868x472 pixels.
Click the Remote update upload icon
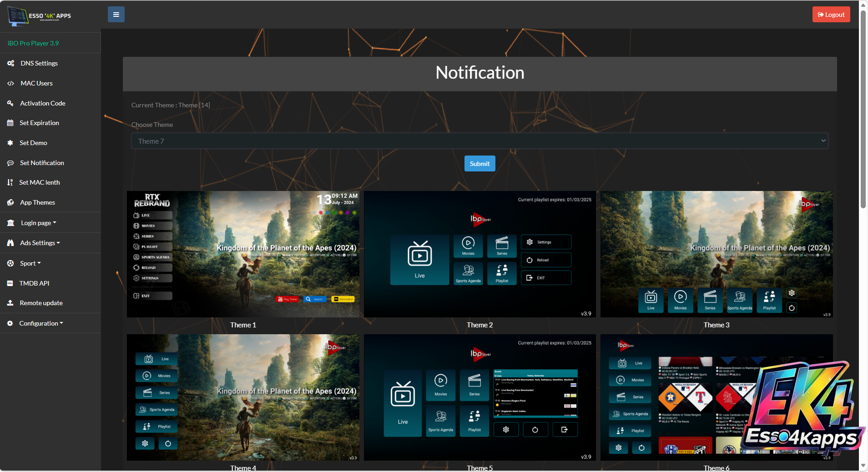(x=10, y=303)
